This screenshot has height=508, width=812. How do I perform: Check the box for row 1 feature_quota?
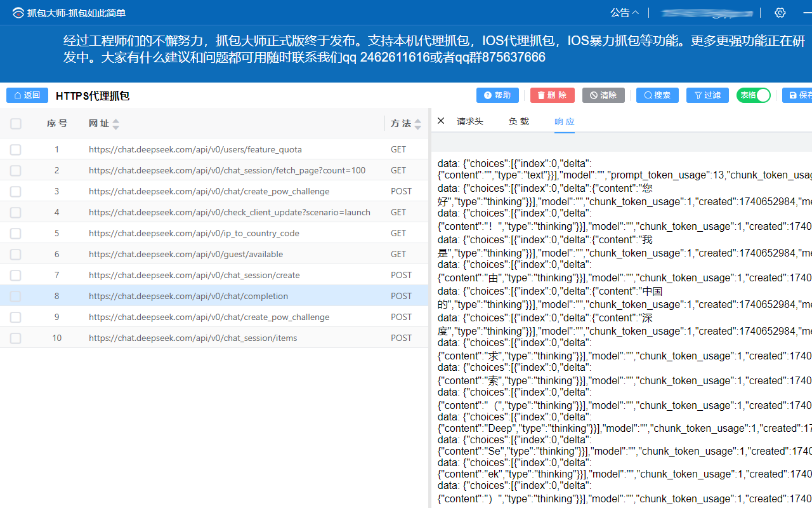[x=16, y=150]
